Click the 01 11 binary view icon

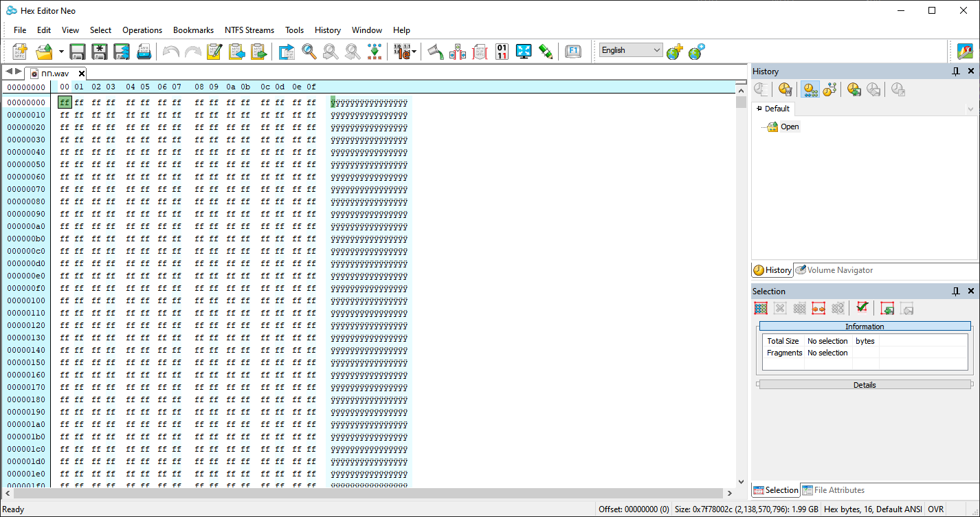pos(502,52)
